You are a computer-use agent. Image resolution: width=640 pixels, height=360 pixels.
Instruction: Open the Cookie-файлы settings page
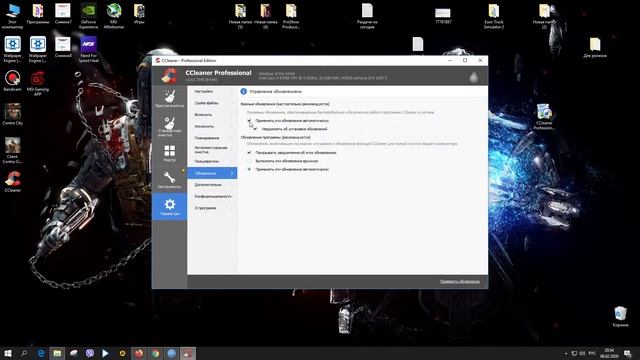pyautogui.click(x=212, y=103)
